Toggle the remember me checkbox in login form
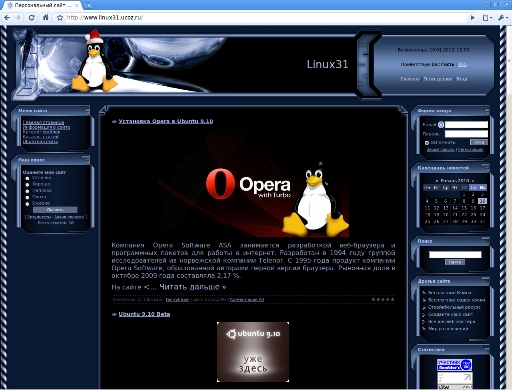This screenshot has width=512, height=390. click(x=427, y=143)
